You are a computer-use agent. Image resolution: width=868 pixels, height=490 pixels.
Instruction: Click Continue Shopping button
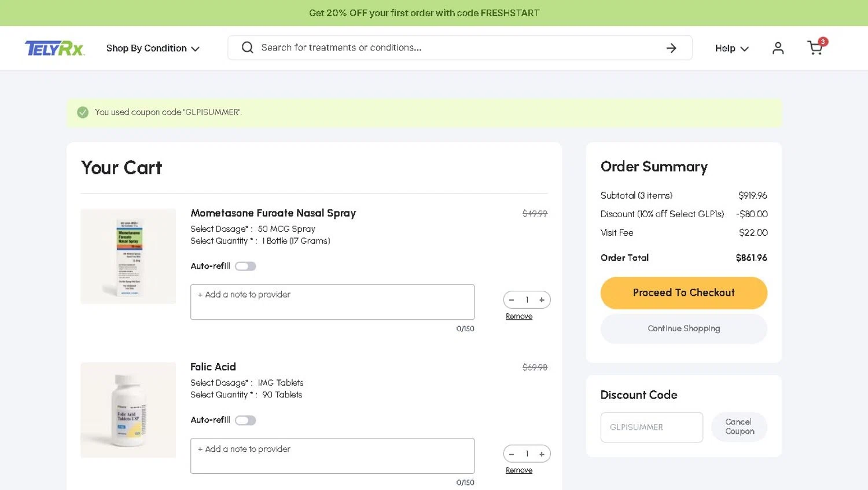[x=684, y=328]
